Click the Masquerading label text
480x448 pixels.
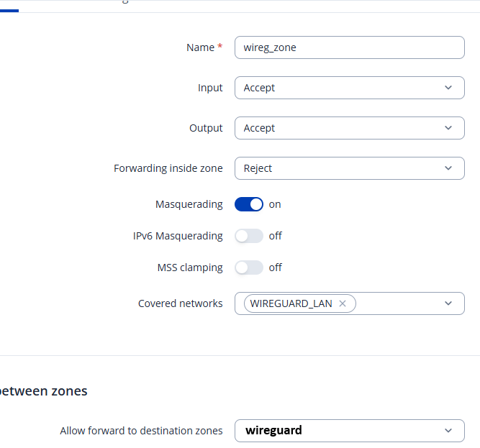point(189,204)
